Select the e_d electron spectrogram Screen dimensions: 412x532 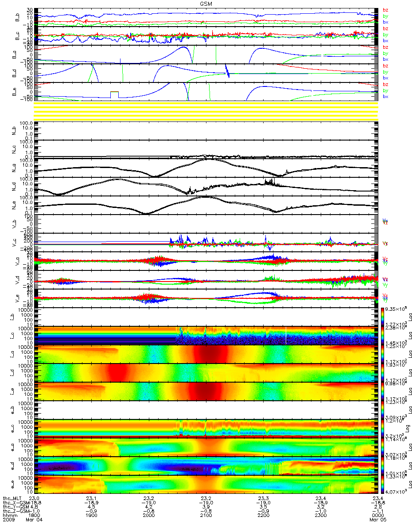click(206, 466)
